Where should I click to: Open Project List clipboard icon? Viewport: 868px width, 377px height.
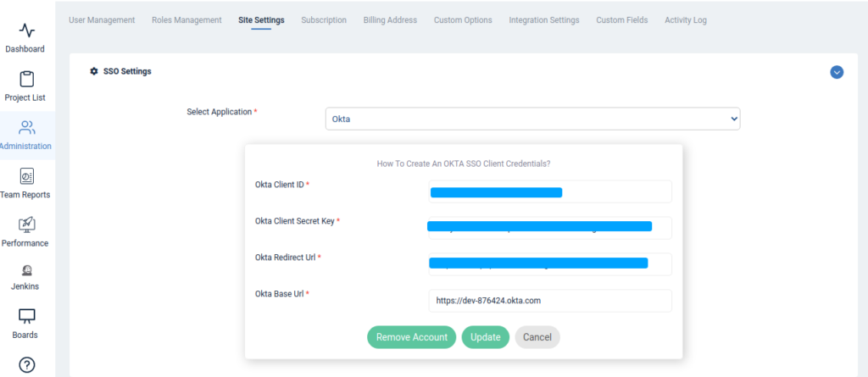(x=26, y=79)
